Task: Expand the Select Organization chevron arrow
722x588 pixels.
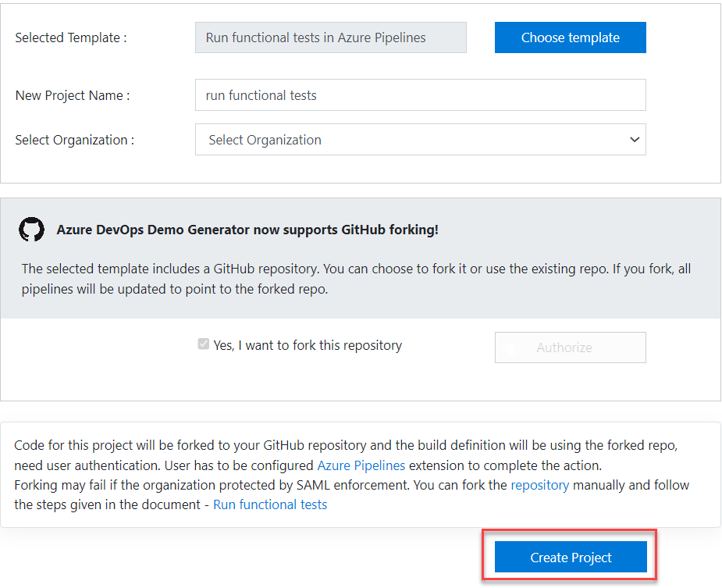Action: click(635, 140)
